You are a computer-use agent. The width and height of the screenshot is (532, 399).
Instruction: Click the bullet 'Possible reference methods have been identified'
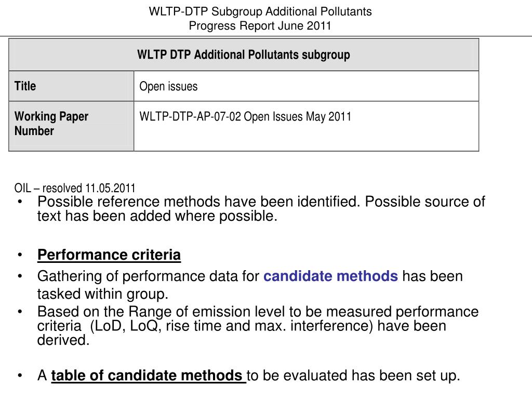(261, 209)
